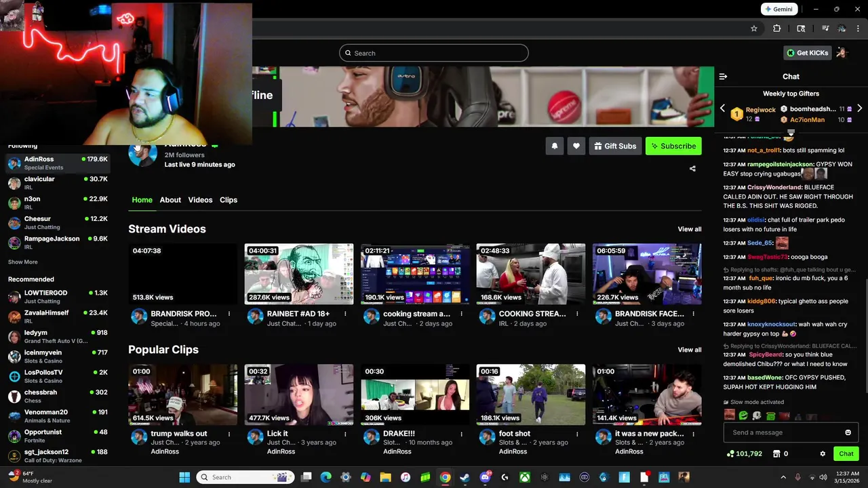
Task: Open File Explorer from the taskbar
Action: pos(385,477)
